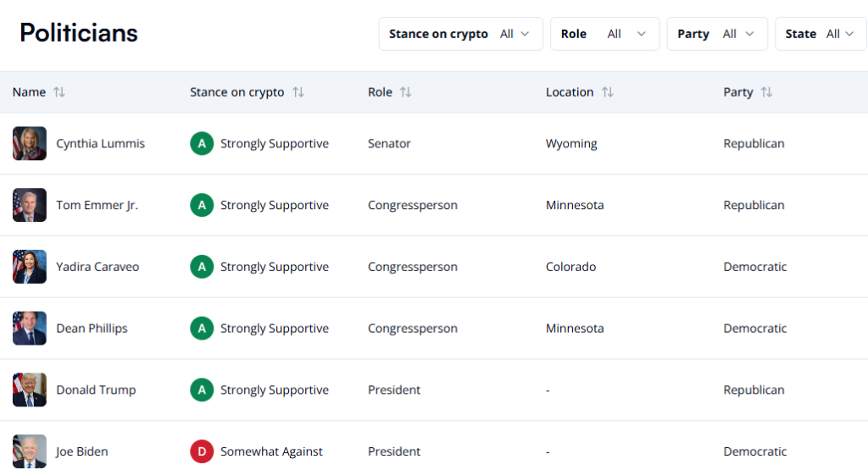868x470 pixels.
Task: Click Senator role in Lummis row
Action: point(390,144)
